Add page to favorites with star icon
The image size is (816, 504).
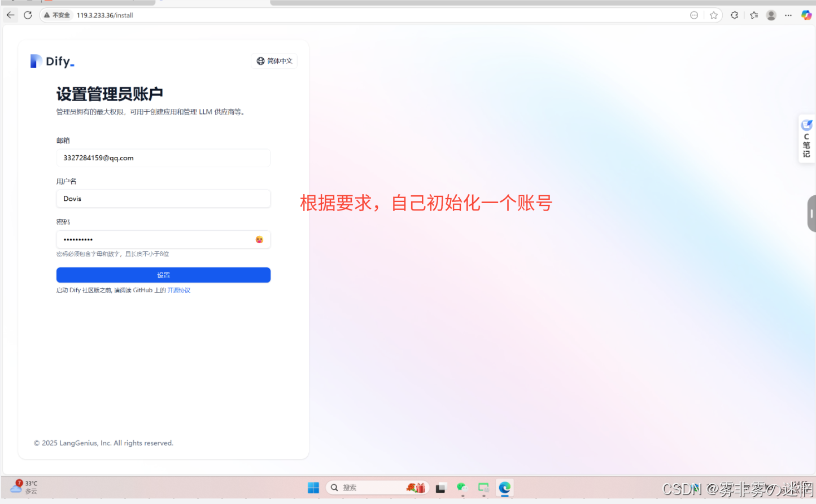pos(714,15)
